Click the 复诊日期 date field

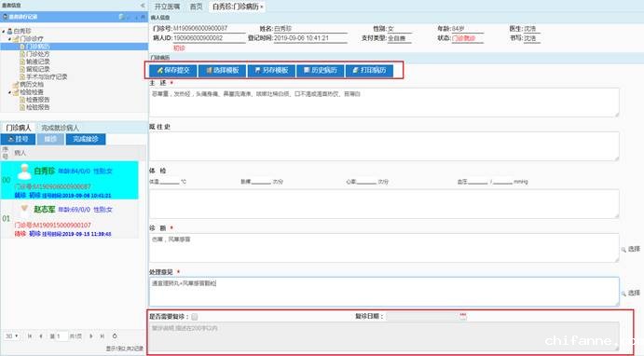(422, 316)
